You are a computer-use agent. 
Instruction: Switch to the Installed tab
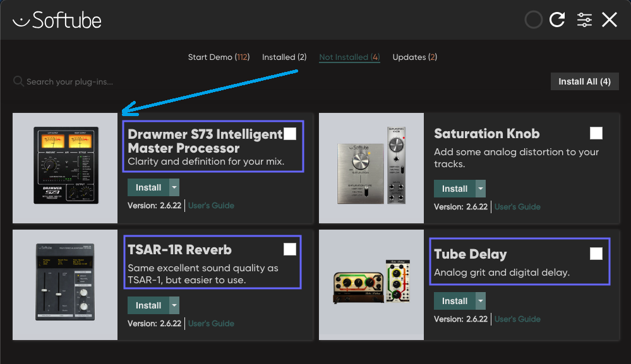(x=284, y=57)
